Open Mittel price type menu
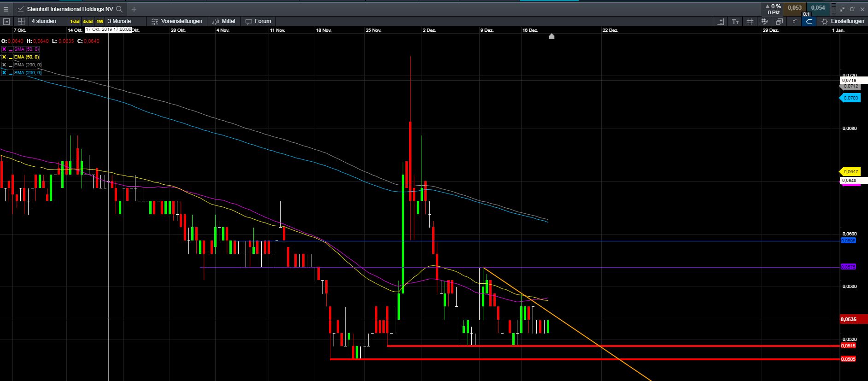868x381 pixels. 224,21
